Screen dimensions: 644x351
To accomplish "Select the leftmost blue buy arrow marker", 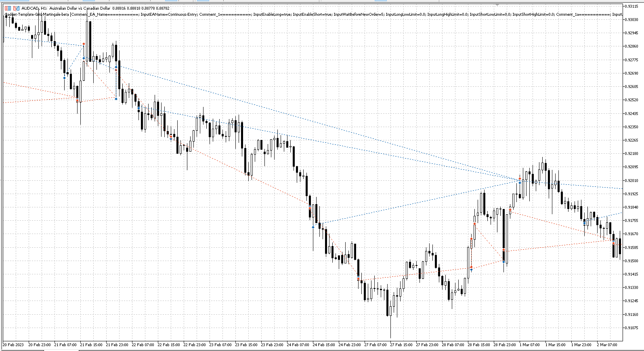I will pyautogui.click(x=64, y=78).
